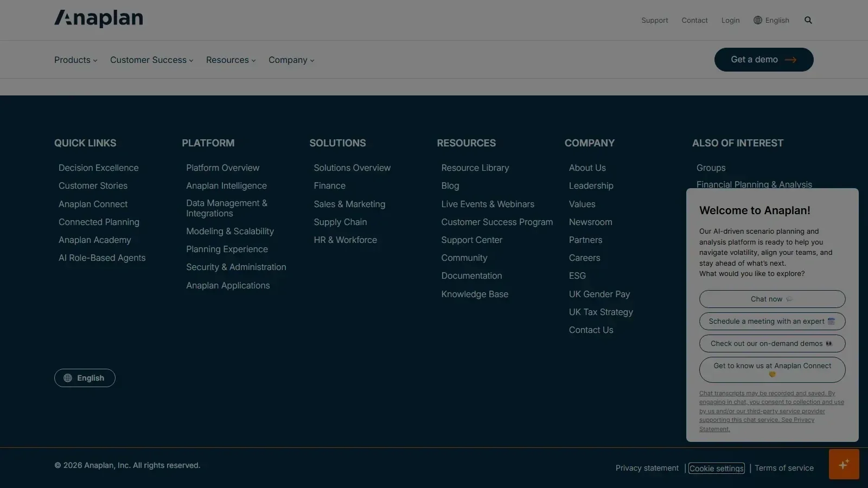
Task: Open Planning Experience link
Action: coord(227,249)
